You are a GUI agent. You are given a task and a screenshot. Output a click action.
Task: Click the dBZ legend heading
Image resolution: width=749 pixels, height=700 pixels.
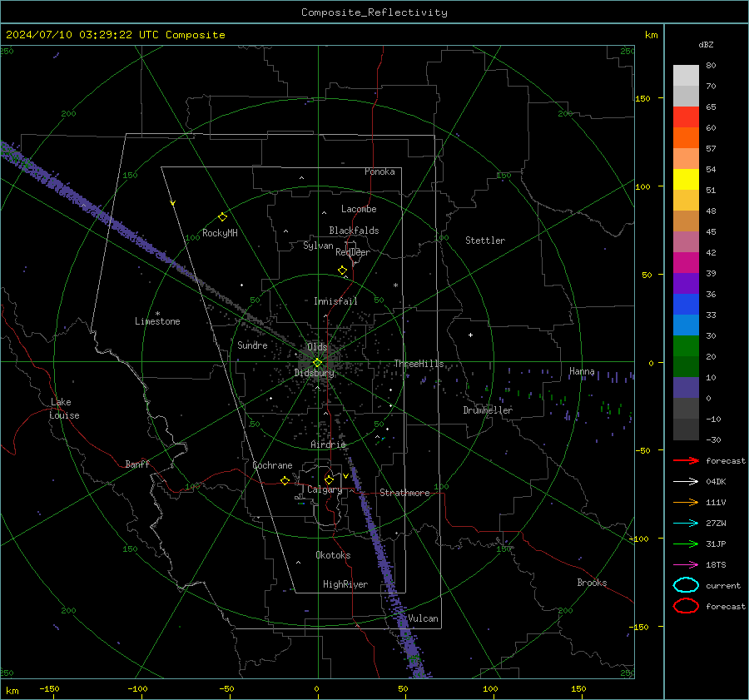(706, 44)
